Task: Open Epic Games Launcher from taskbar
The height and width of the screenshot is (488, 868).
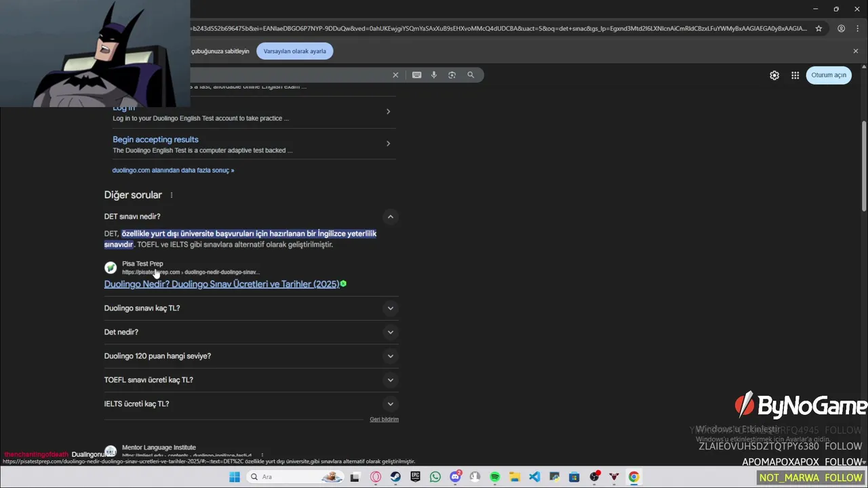Action: pos(415,477)
